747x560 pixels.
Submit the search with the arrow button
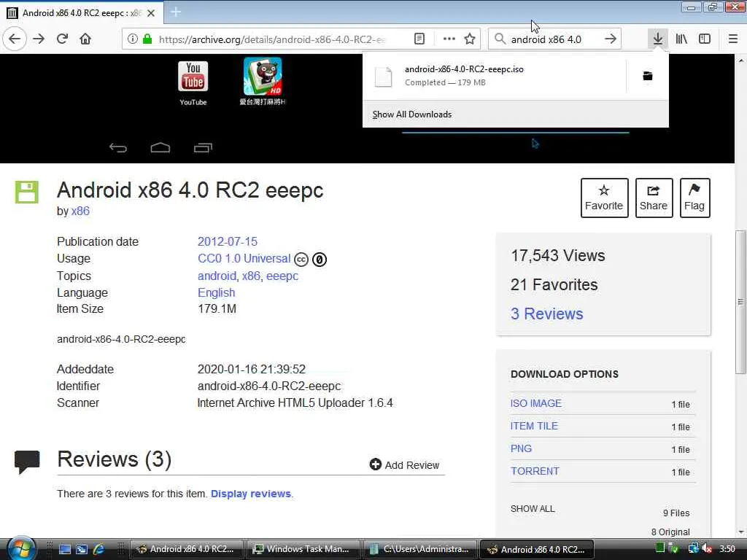[x=611, y=39]
